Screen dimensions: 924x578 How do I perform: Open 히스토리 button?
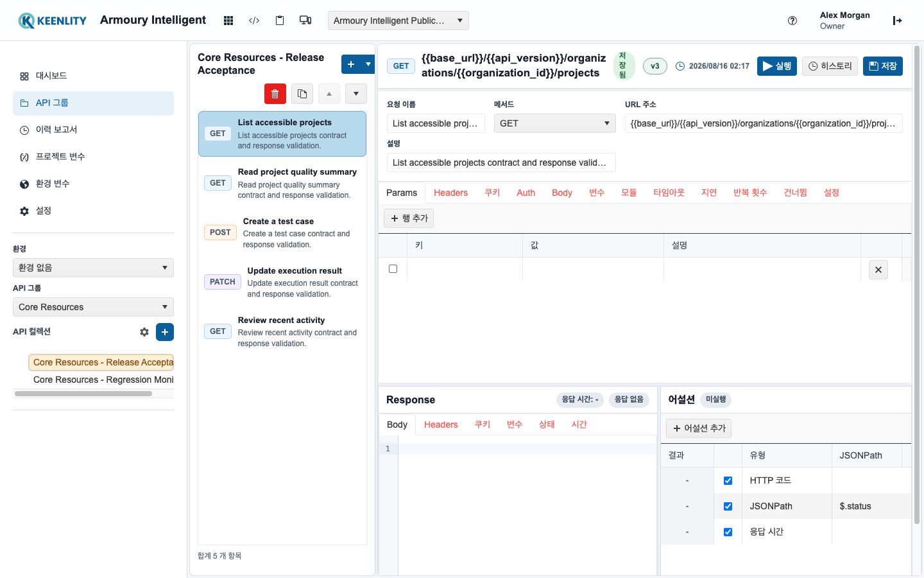830,66
